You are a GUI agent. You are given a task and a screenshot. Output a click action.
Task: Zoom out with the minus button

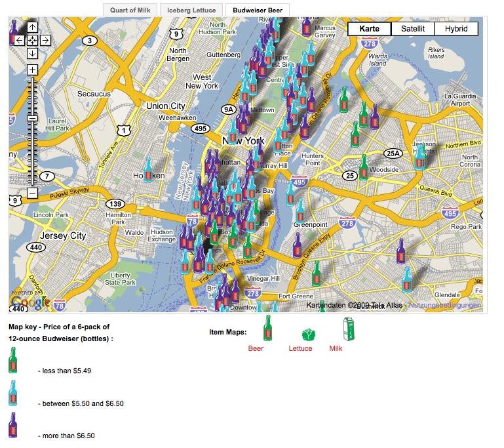click(x=32, y=193)
